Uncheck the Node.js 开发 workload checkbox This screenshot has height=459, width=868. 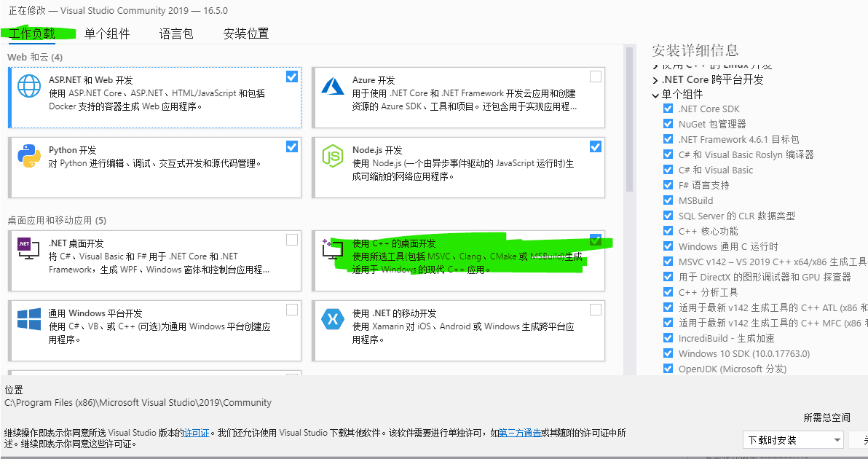[x=596, y=146]
